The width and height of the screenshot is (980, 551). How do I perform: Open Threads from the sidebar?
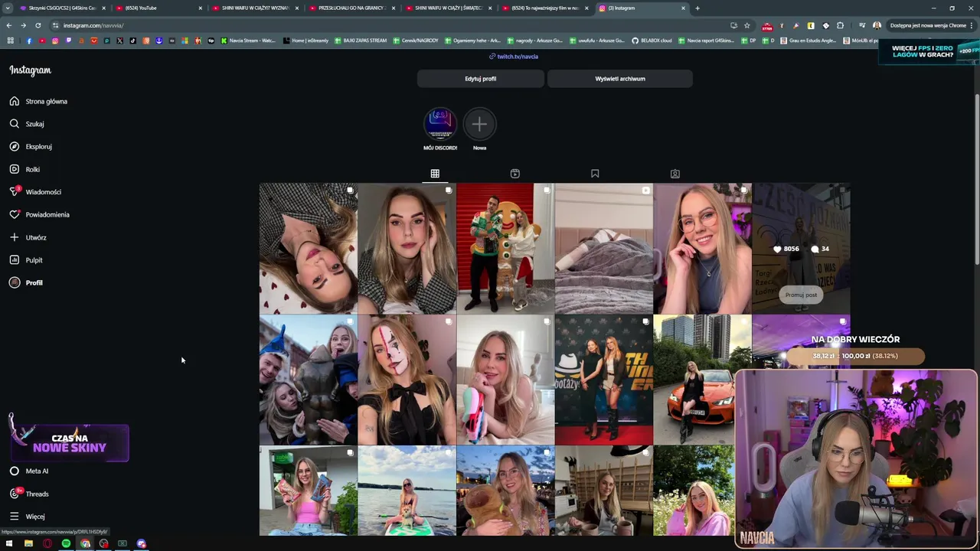click(29, 494)
